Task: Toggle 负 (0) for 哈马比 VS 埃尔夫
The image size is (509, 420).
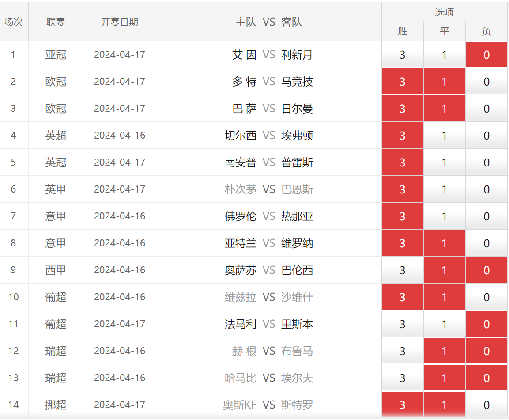Action: (x=486, y=378)
